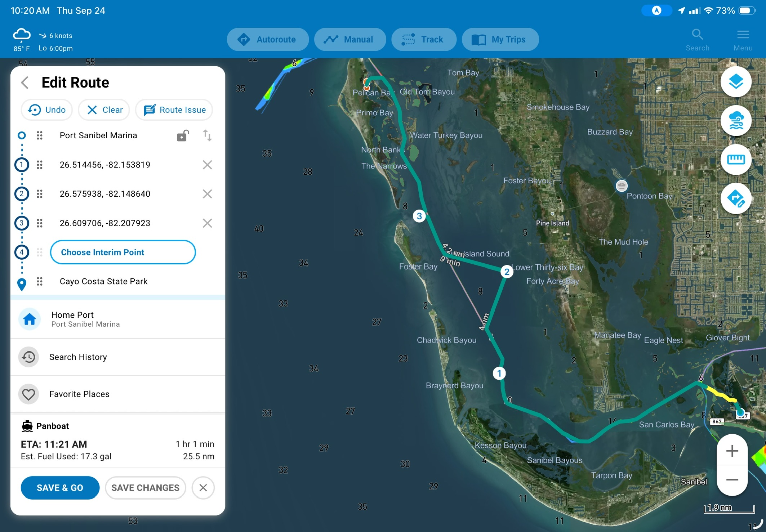766x532 pixels.
Task: Open Search History list item
Action: tap(118, 357)
